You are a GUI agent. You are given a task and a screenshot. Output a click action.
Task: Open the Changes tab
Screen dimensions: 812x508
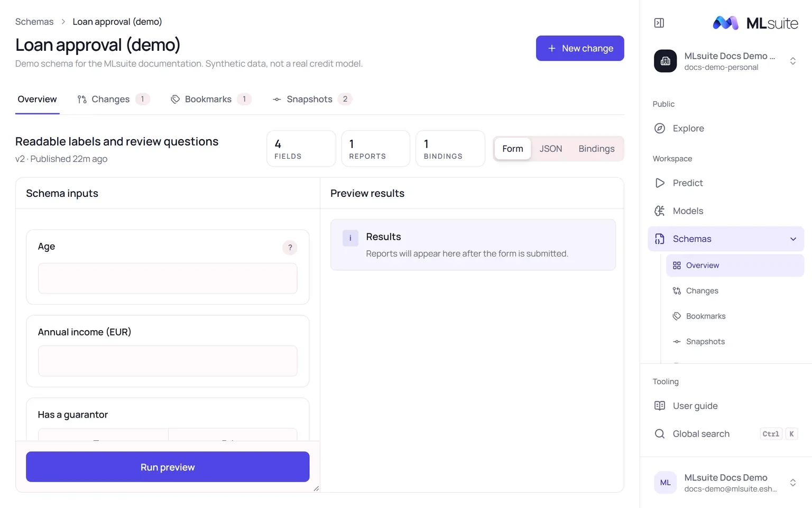pos(113,99)
